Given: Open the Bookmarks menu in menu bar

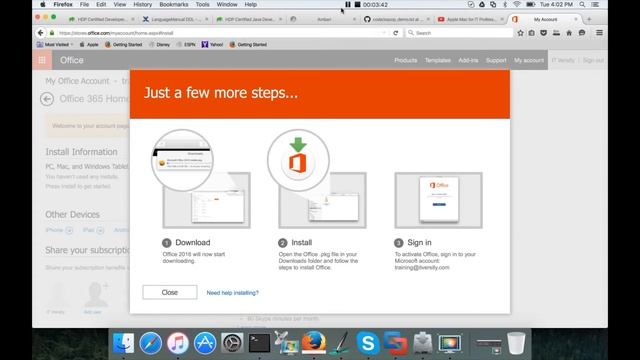Looking at the screenshot, I should [173, 4].
